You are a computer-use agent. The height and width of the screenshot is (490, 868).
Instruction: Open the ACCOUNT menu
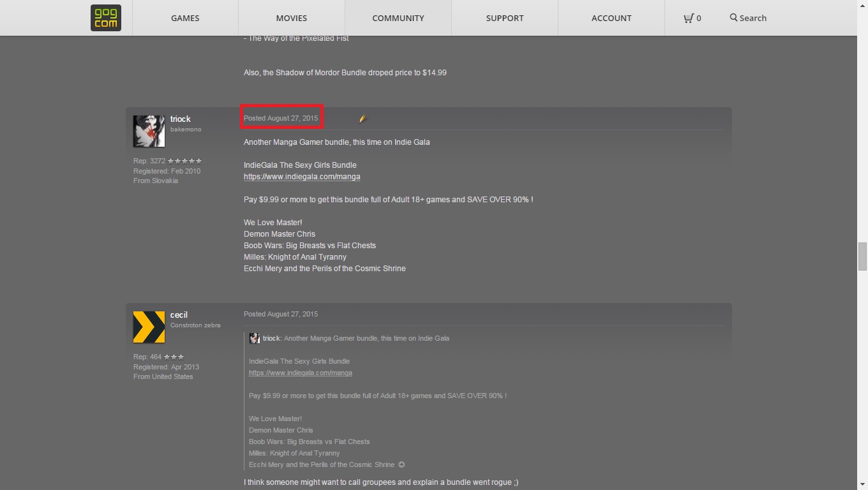611,18
